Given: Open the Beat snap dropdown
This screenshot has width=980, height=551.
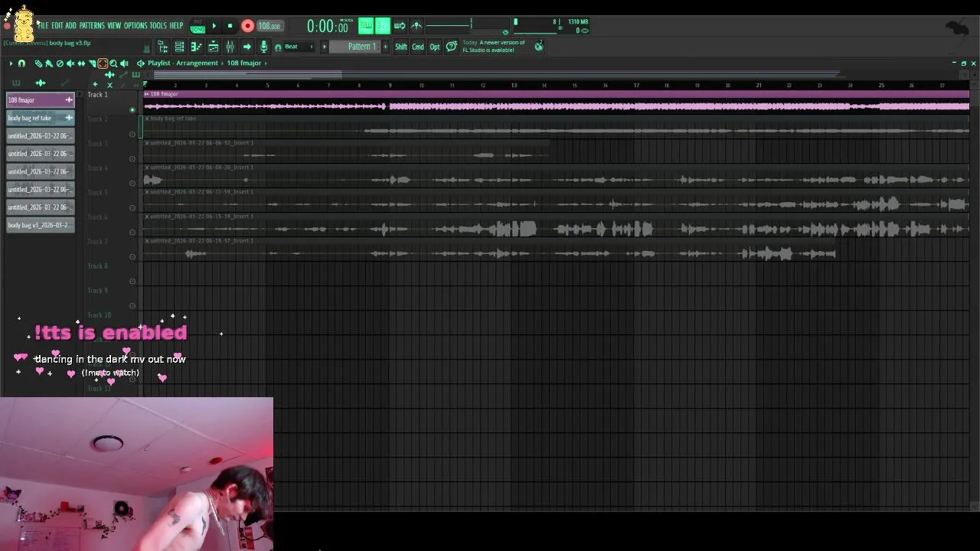Looking at the screenshot, I should pos(299,47).
